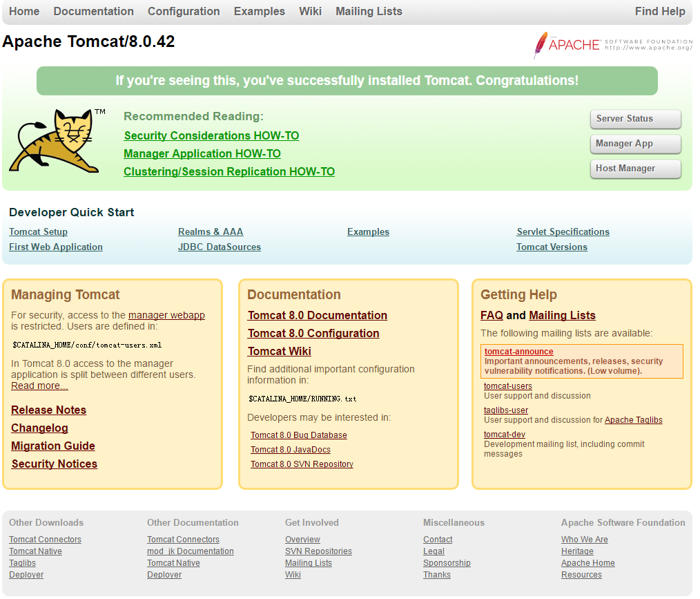Open Tomcat 8.0 Configuration link
Viewport: 700px width, 599px height.
[313, 333]
